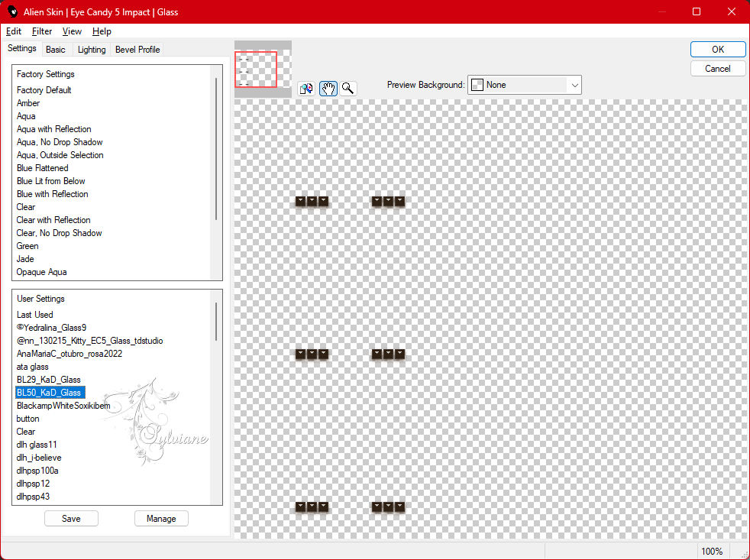
Task: Select the Green preset
Action: click(x=27, y=245)
